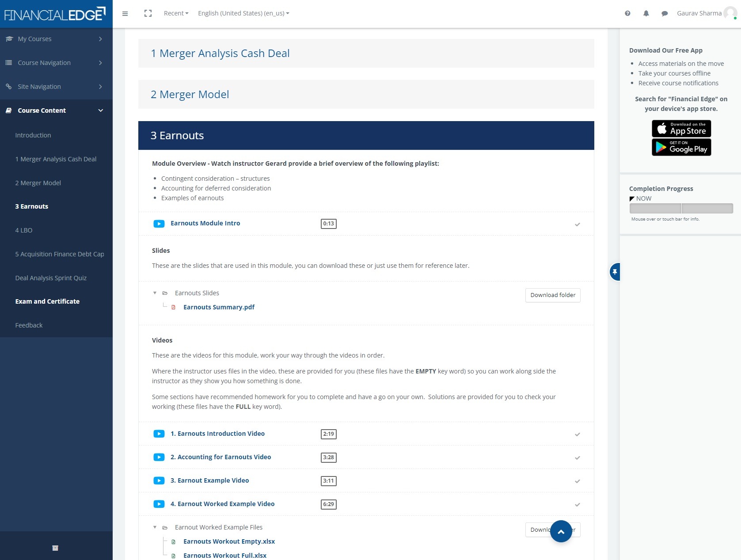Click the Earnouts Slides folder icon

point(164,293)
